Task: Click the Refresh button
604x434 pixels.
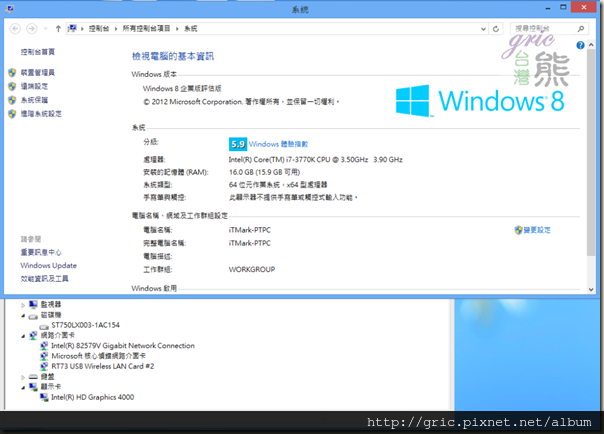Action: tap(496, 28)
